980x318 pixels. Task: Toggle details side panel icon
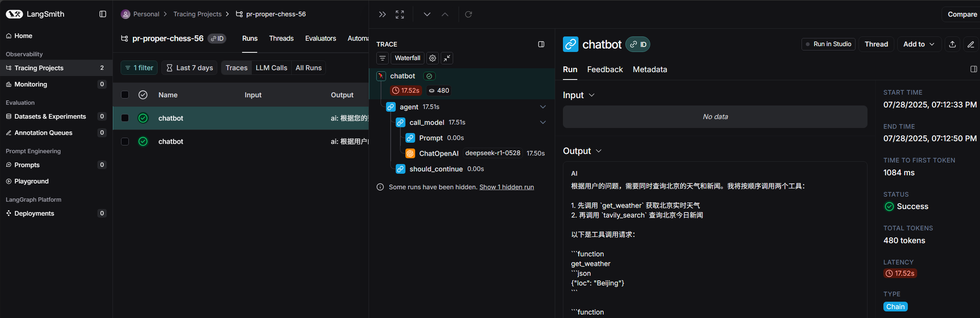973,69
